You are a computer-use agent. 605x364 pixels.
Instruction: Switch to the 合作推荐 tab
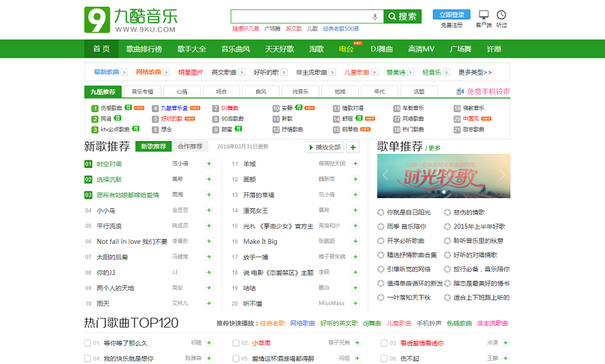pyautogui.click(x=190, y=146)
